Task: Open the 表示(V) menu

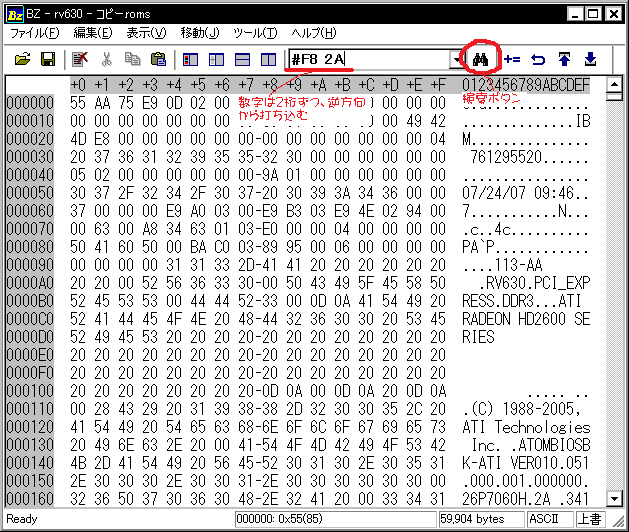Action: coord(146,33)
